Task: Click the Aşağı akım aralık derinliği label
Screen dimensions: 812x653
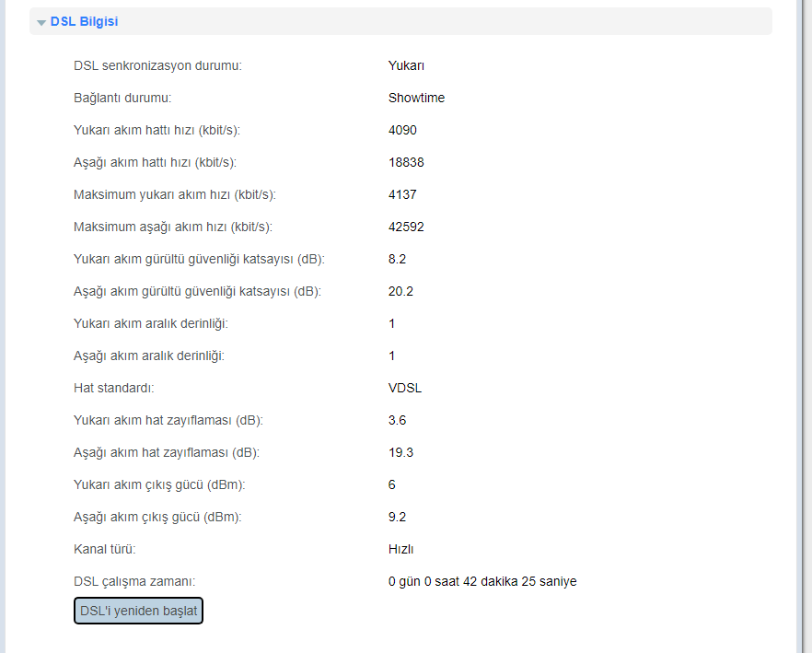Action: tap(148, 356)
